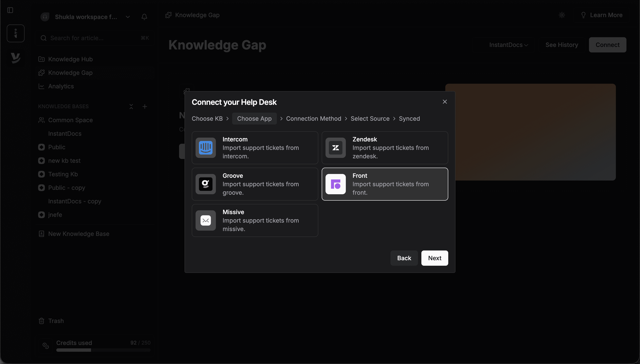
Task: Open the workspace switcher chevron
Action: click(x=128, y=17)
